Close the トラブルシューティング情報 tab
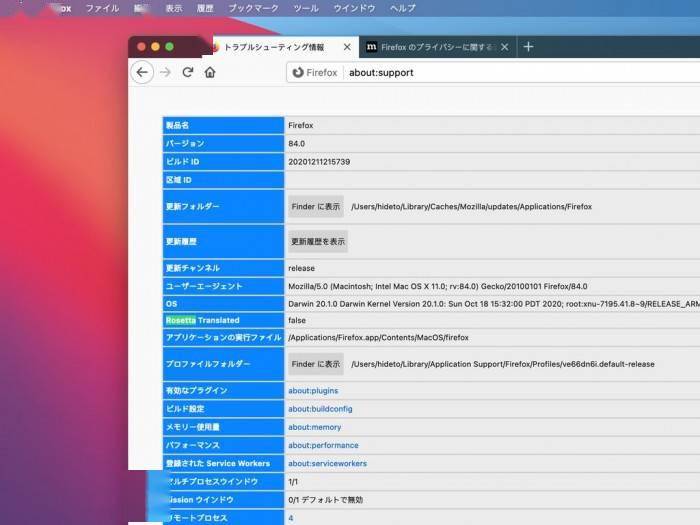This screenshot has width=700, height=525. tap(347, 47)
